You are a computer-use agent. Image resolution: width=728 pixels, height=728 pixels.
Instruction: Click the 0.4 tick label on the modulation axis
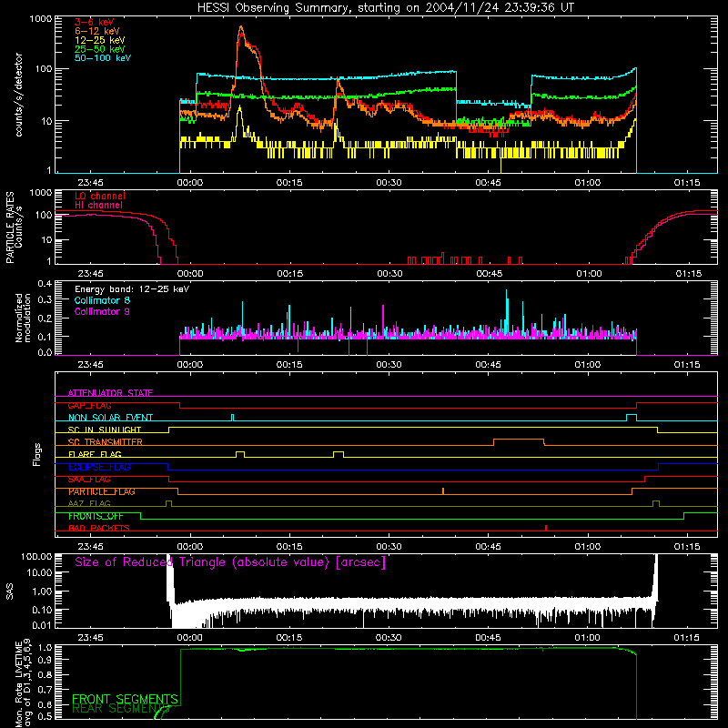[45, 284]
